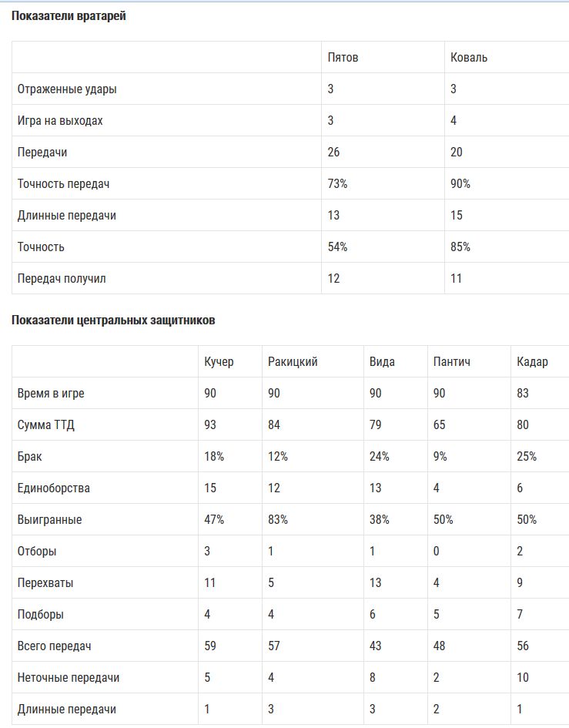
Task: Click the Игра на выходах row label
Action: point(60,121)
